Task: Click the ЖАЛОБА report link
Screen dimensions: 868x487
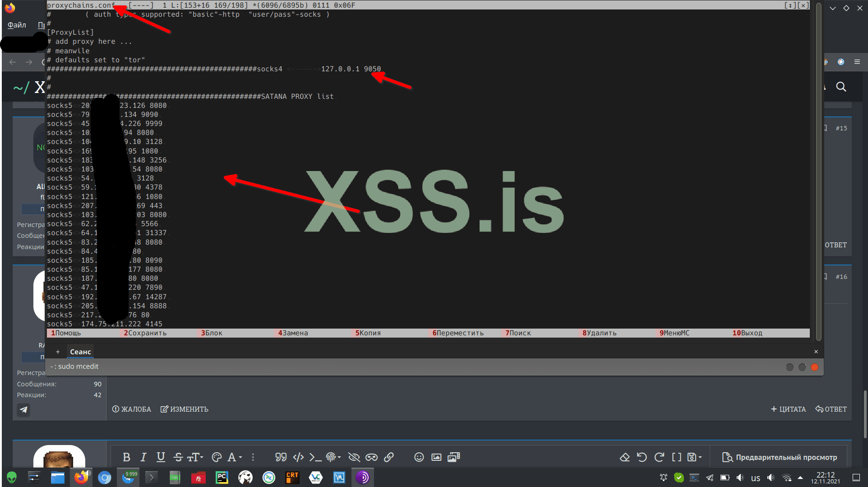Action: 132,409
